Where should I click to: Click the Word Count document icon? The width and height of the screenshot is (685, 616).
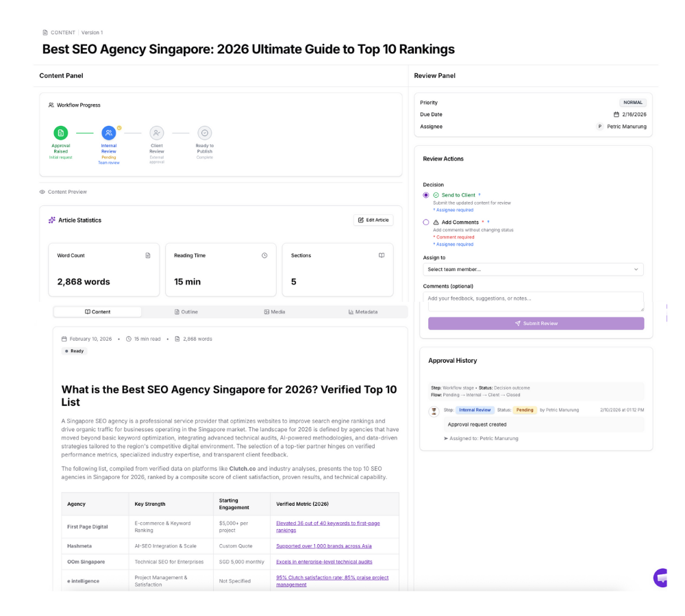click(x=147, y=255)
